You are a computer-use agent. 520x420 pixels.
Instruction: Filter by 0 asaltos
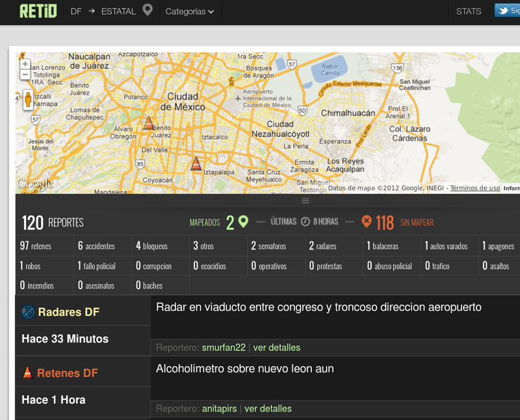tap(499, 266)
